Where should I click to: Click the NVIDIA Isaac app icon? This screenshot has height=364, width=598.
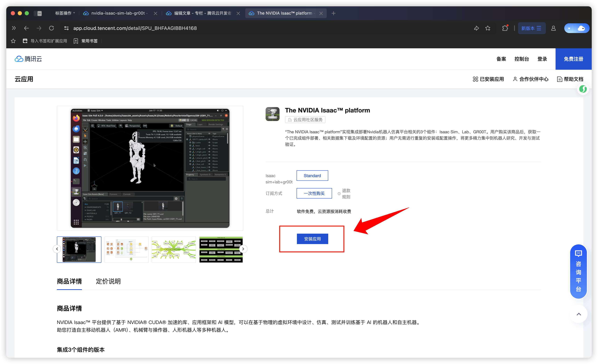coord(272,114)
